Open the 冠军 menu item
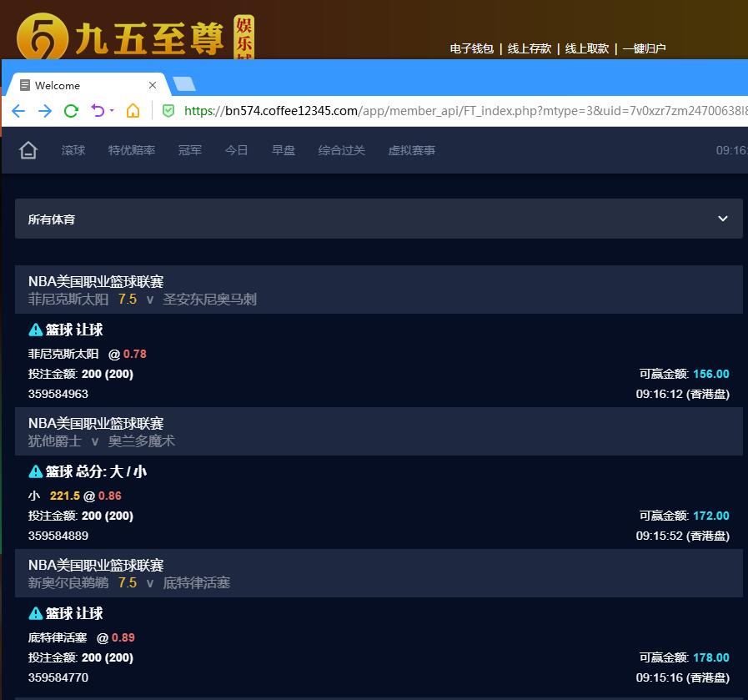 pyautogui.click(x=190, y=151)
